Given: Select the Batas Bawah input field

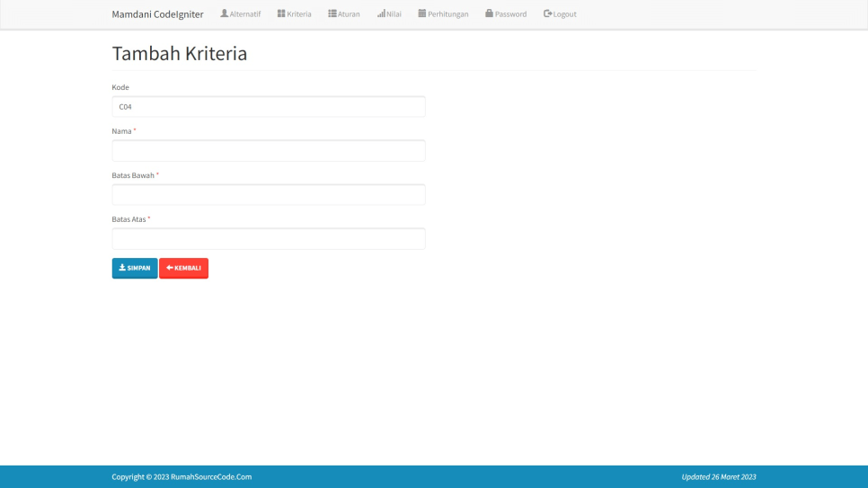Looking at the screenshot, I should pyautogui.click(x=268, y=195).
